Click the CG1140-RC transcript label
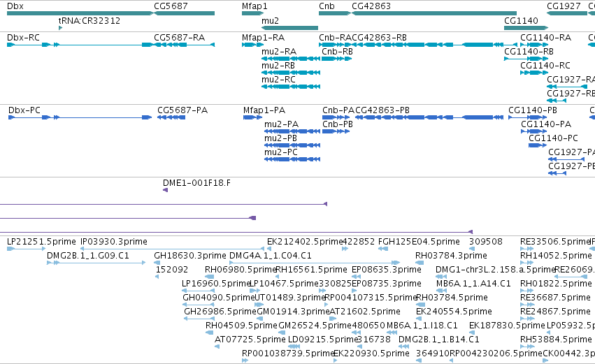Viewport: 595px width, 364px height. click(545, 66)
